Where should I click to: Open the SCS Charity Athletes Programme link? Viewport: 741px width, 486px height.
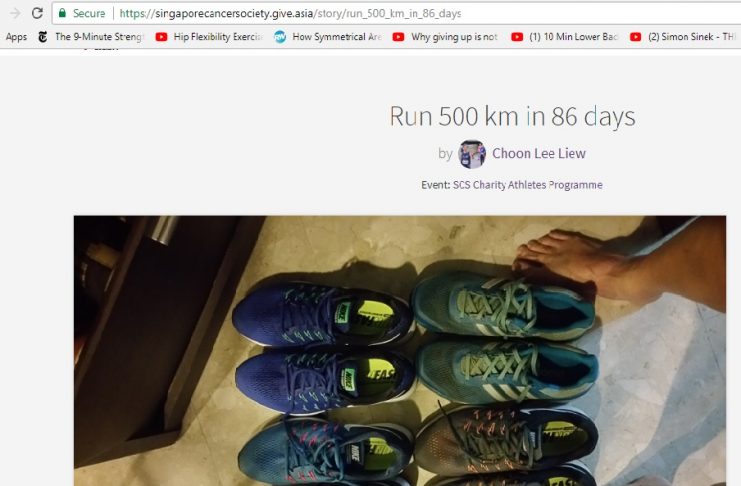pos(527,185)
